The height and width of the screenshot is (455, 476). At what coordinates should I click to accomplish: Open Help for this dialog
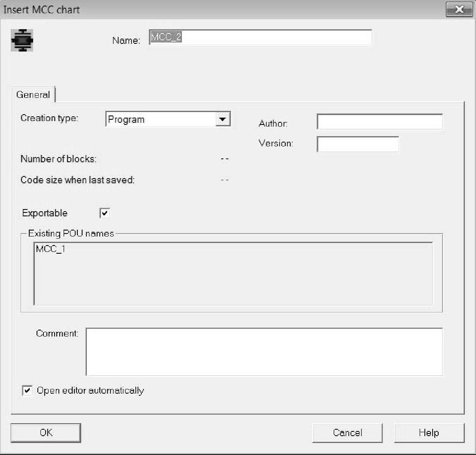pos(429,433)
